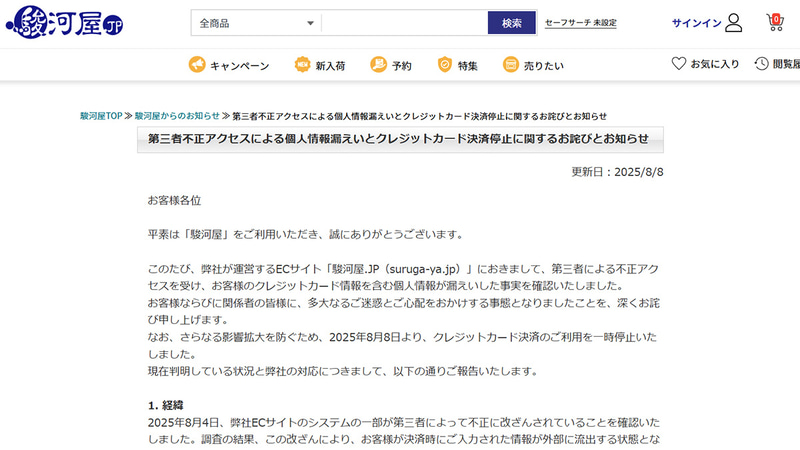Image resolution: width=800 pixels, height=450 pixels.
Task: Click the サインイン link text
Action: pyautogui.click(x=696, y=23)
